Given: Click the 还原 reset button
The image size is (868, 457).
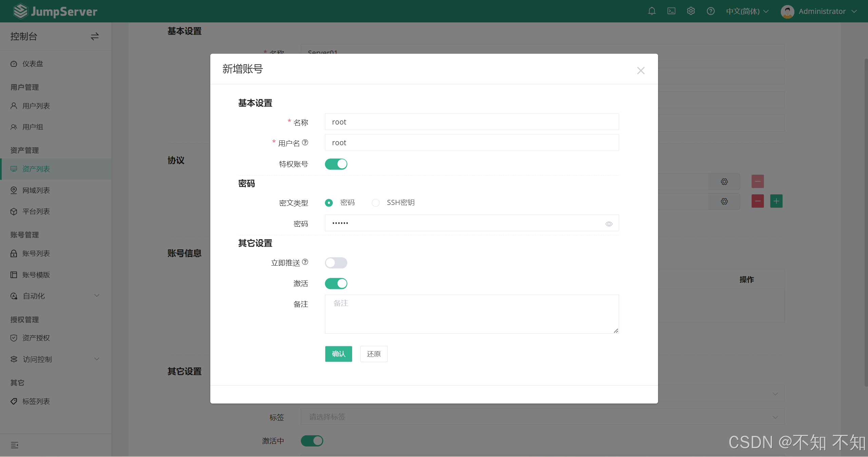Looking at the screenshot, I should coord(373,354).
